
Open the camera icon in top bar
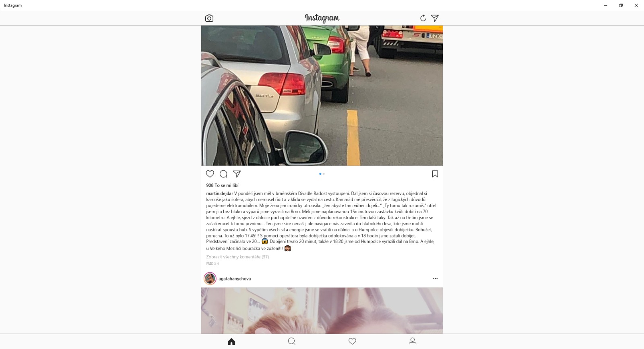[209, 18]
